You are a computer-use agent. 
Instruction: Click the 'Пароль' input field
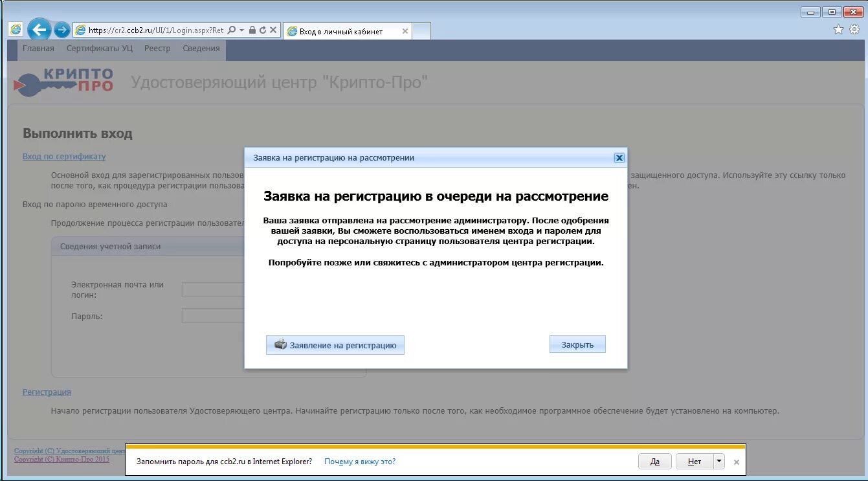point(213,316)
